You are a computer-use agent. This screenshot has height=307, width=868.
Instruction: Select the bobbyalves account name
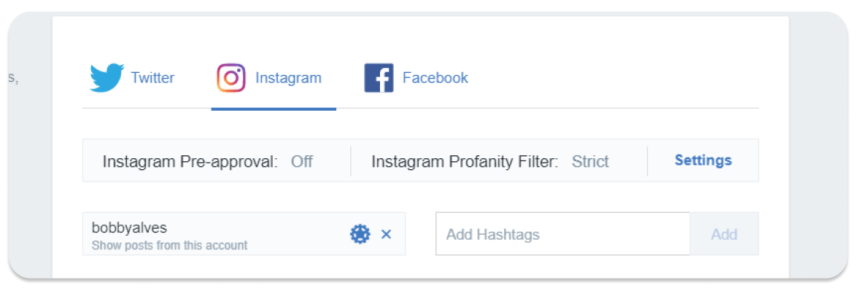pyautogui.click(x=129, y=228)
